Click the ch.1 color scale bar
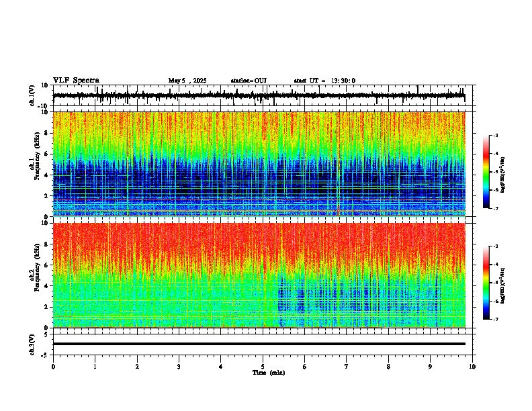This screenshot has width=532, height=411. coord(486,172)
